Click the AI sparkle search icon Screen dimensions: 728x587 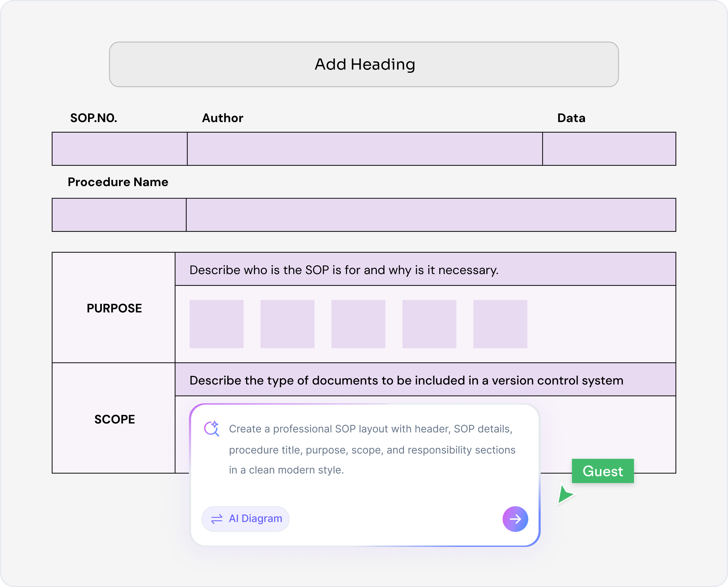point(212,429)
